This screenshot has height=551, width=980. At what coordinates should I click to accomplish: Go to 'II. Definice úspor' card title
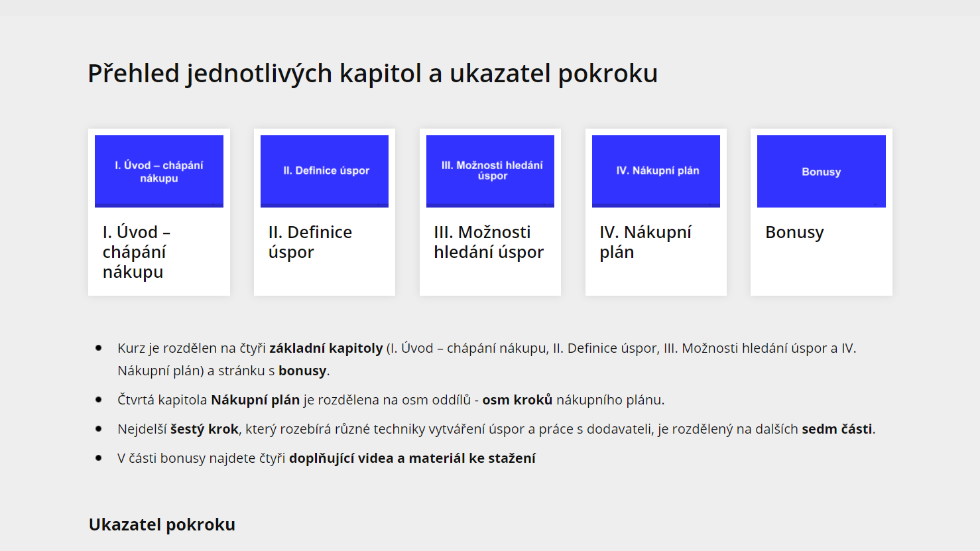pyautogui.click(x=310, y=242)
